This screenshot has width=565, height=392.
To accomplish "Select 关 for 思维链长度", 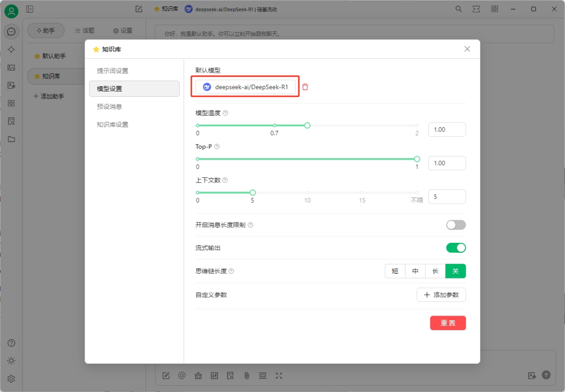I will pyautogui.click(x=456, y=271).
